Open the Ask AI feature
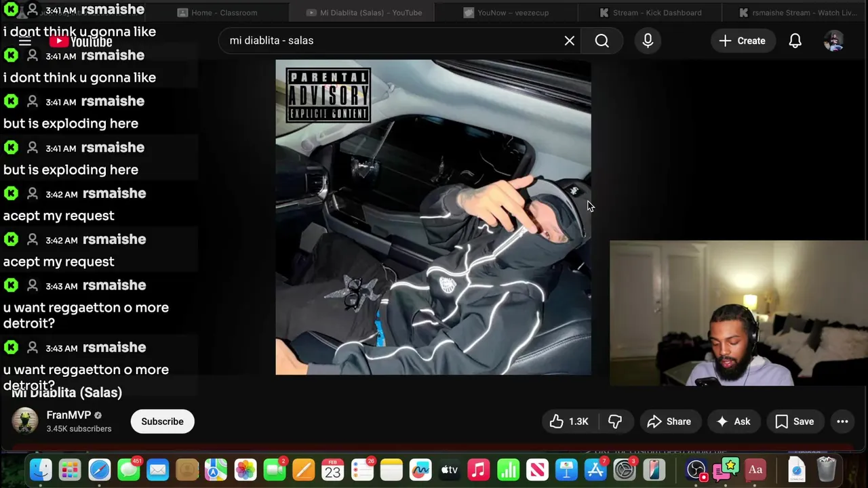Viewport: 868px width, 488px height. pyautogui.click(x=733, y=422)
